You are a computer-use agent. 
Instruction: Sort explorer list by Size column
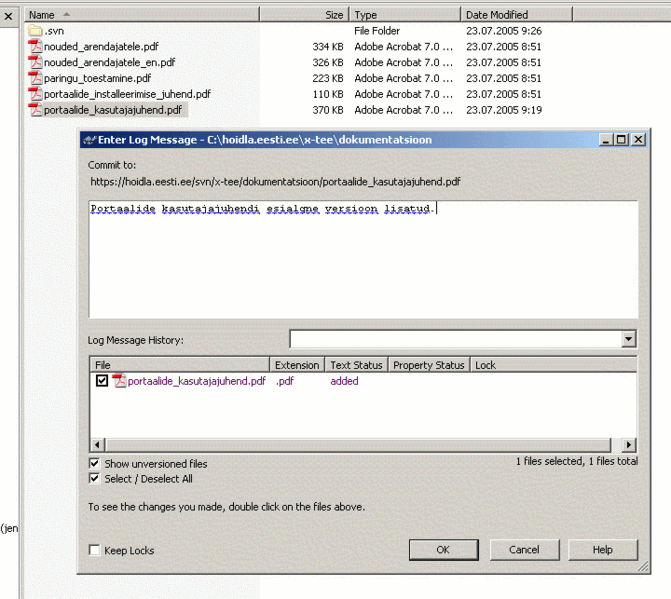(304, 15)
